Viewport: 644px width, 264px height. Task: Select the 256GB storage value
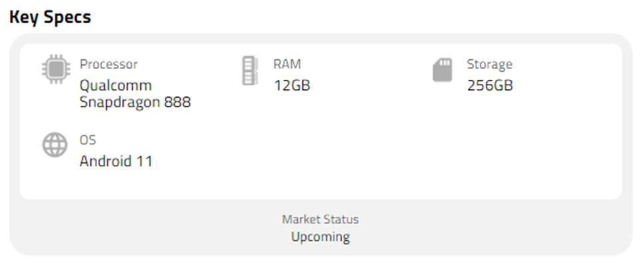click(x=490, y=86)
